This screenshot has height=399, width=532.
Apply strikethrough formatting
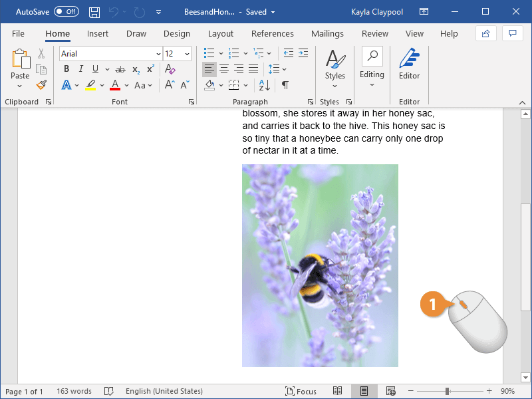pos(120,69)
